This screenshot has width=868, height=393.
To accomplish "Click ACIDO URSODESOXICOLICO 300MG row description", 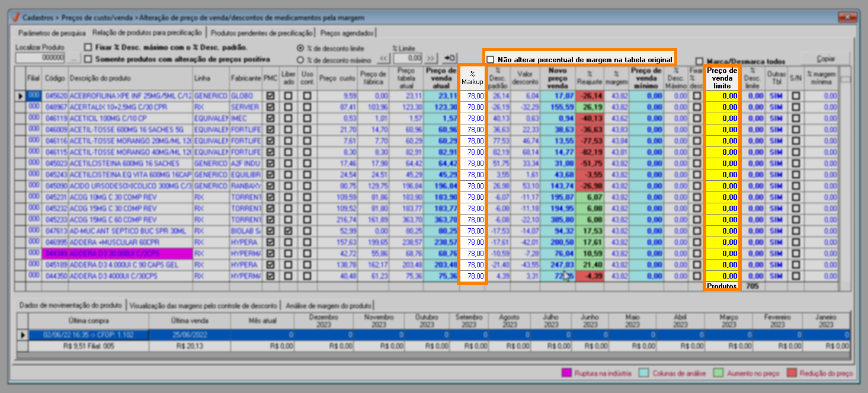I will point(130,186).
